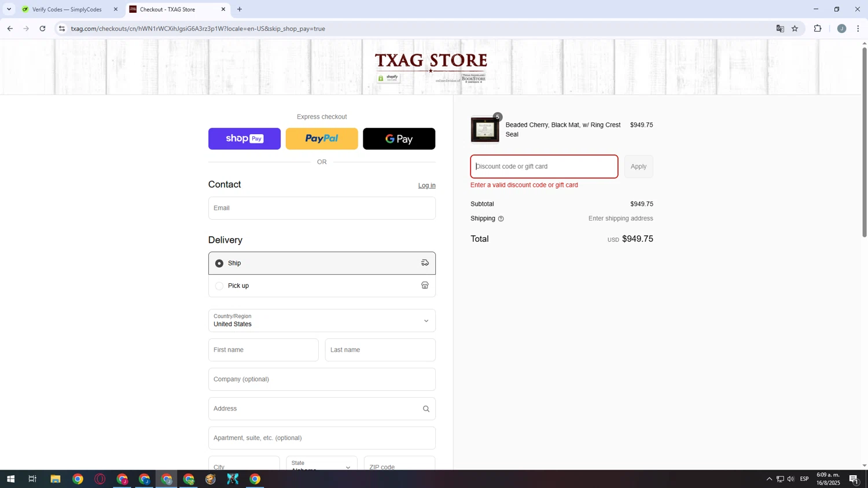This screenshot has width=868, height=488.
Task: Go back to previous page
Action: point(10,28)
